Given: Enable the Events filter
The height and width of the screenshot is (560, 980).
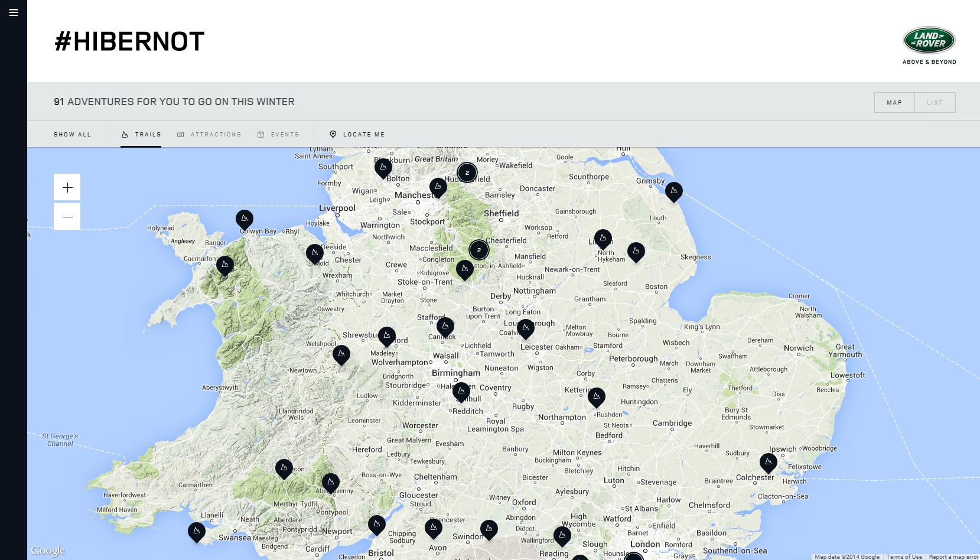Looking at the screenshot, I should (278, 134).
